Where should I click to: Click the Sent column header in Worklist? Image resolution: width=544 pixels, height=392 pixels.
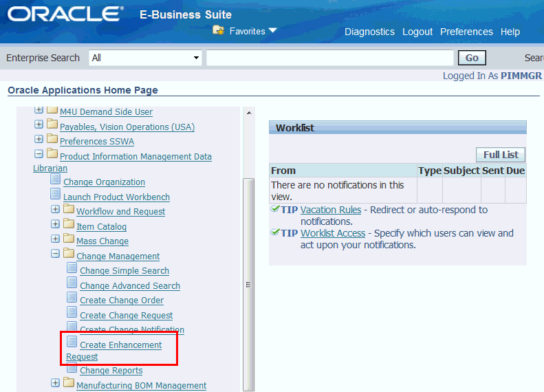(x=492, y=171)
